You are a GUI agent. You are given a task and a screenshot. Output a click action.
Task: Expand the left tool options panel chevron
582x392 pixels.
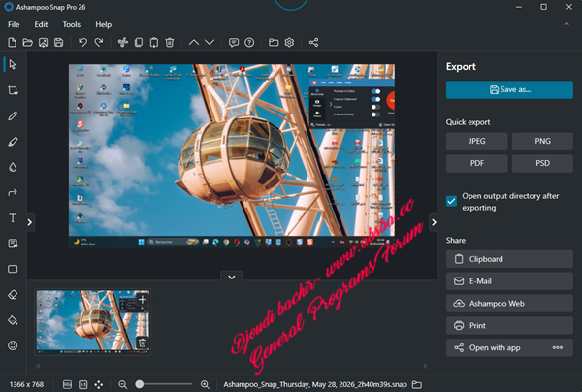tap(30, 222)
